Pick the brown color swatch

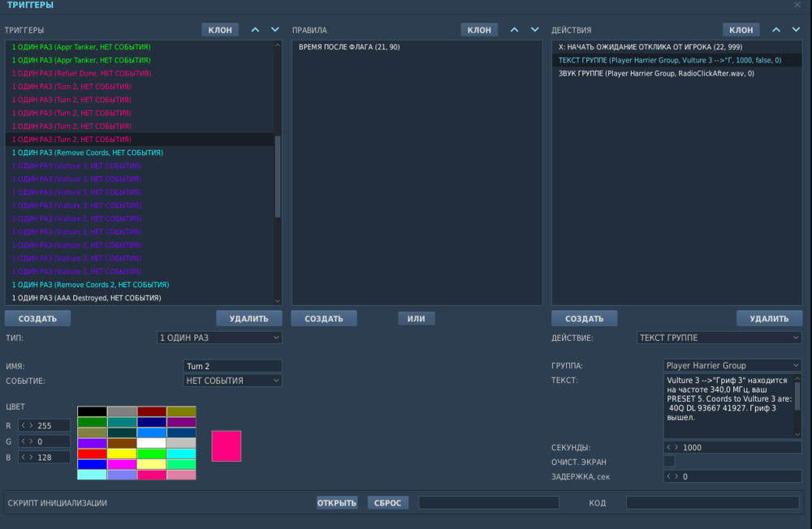[122, 443]
